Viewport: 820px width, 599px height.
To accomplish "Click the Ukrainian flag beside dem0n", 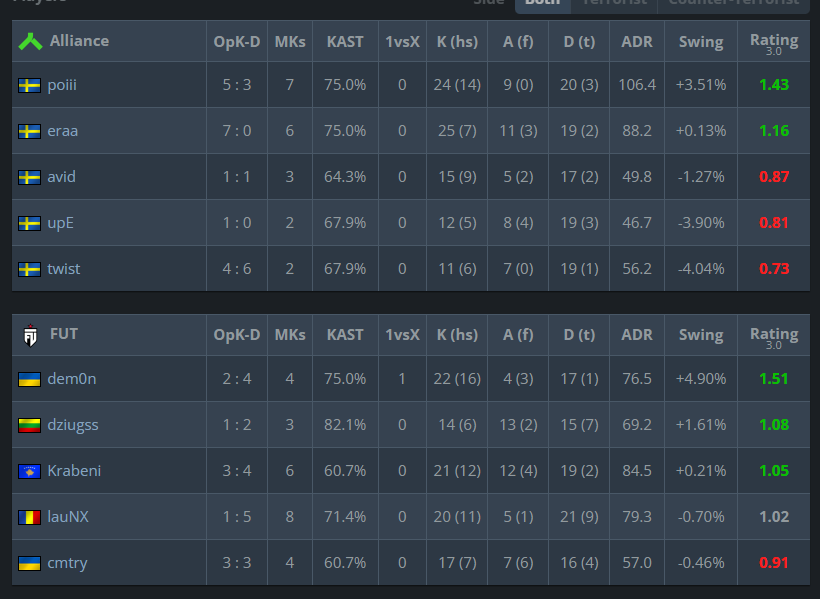I will [29, 379].
